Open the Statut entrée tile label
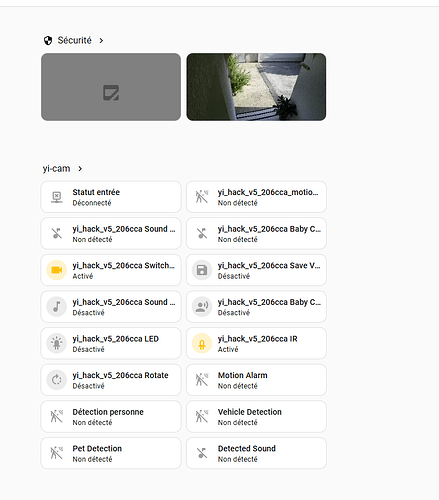 (96, 192)
